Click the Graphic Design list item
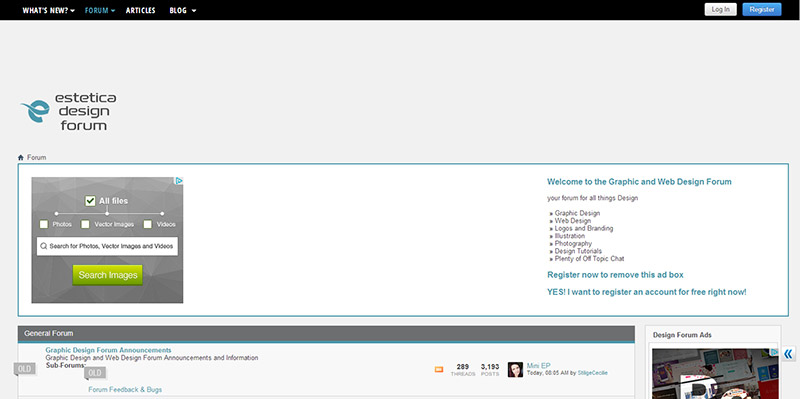 point(577,213)
